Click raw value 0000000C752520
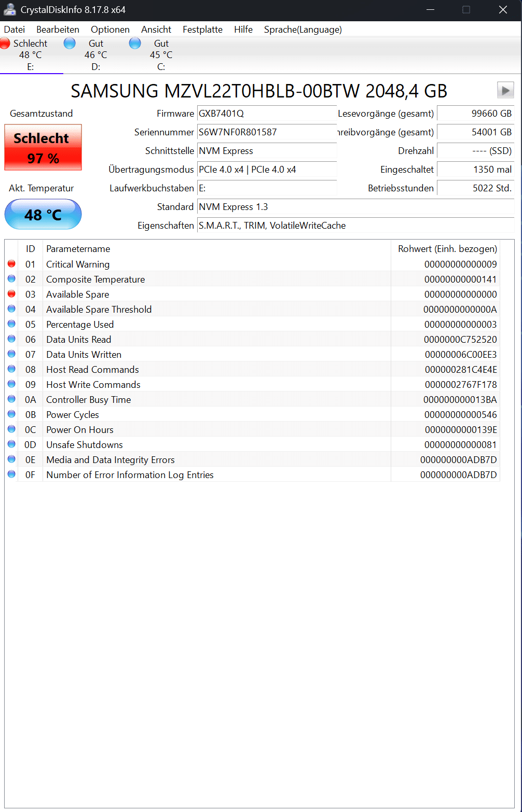Screen dimensions: 522x812 (460, 340)
